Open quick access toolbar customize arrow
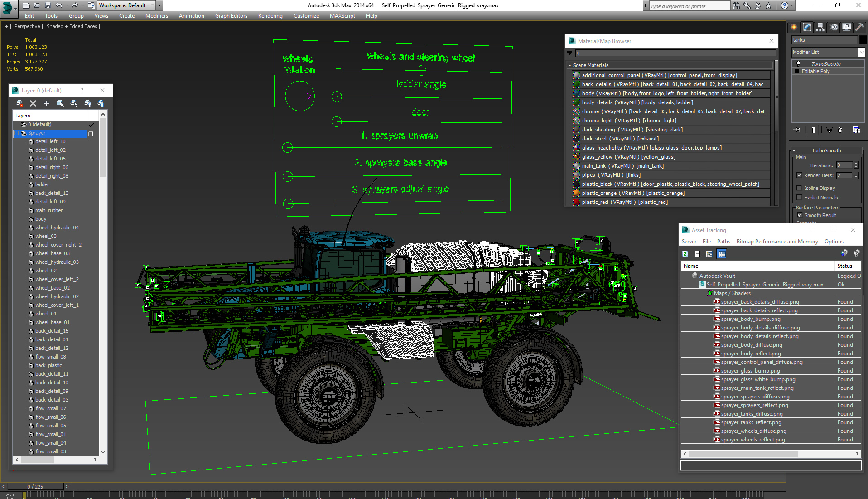Viewport: 868px width, 499px height. (159, 5)
